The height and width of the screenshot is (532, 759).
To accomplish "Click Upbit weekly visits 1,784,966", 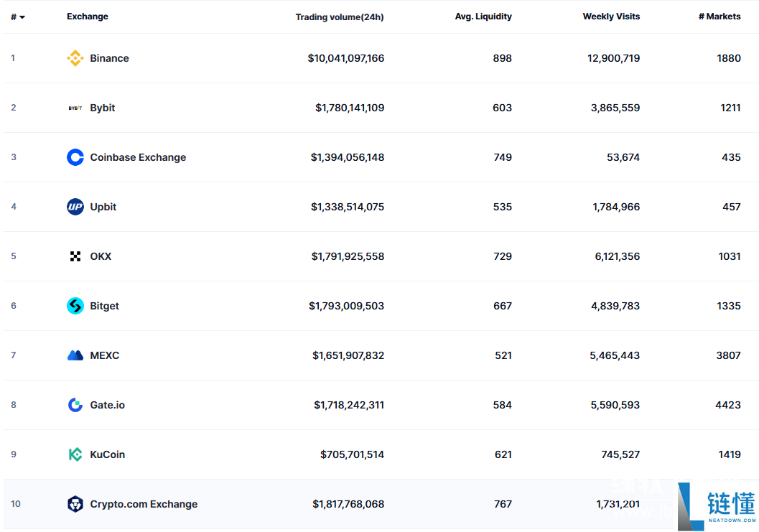I will (x=616, y=207).
